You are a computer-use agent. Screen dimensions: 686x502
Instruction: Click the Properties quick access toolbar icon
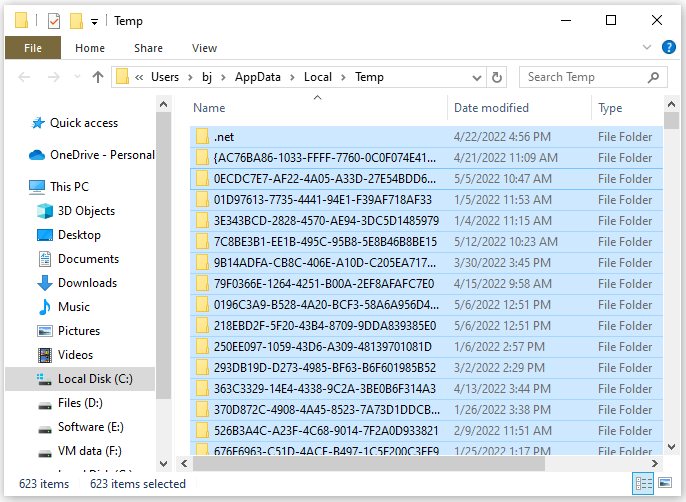coord(53,21)
